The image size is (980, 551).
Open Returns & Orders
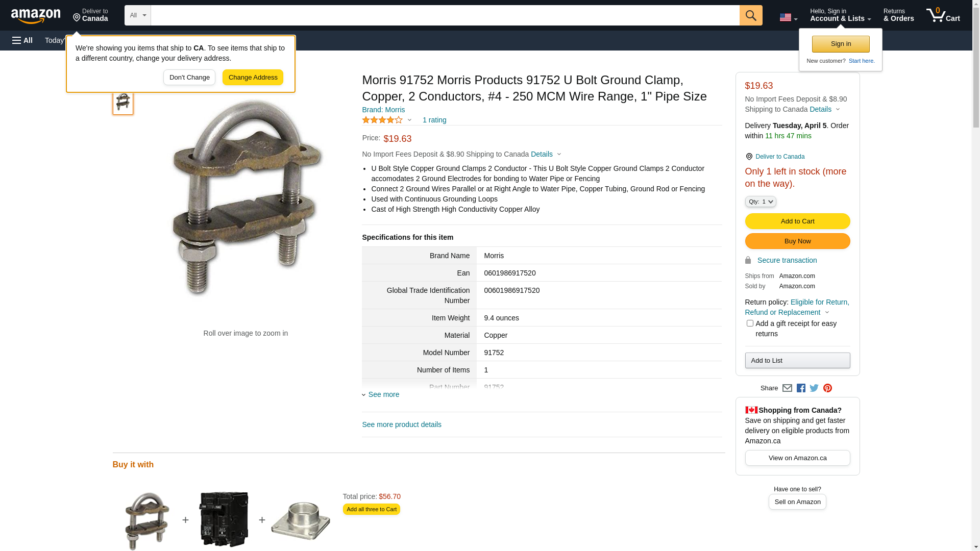pyautogui.click(x=898, y=15)
